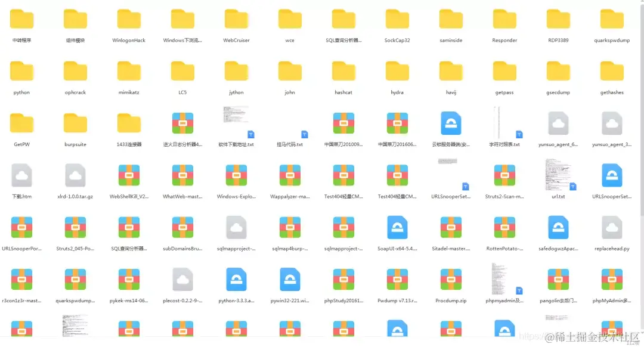Select the mimikatz folder
644x347 pixels.
(129, 72)
